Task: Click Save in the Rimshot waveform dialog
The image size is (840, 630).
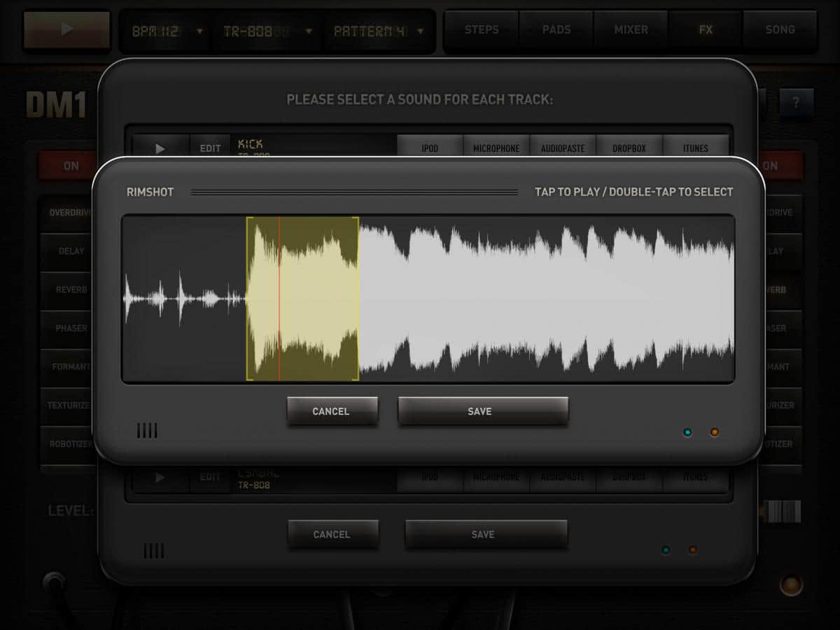Action: tap(482, 412)
